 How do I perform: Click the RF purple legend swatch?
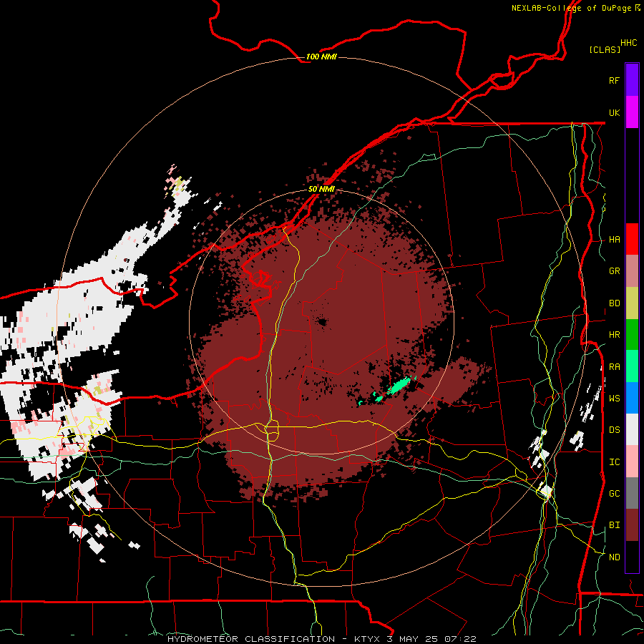click(632, 80)
